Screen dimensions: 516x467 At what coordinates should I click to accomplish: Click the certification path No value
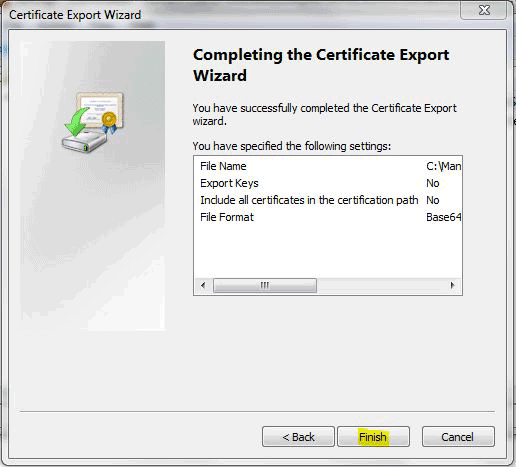tap(433, 200)
